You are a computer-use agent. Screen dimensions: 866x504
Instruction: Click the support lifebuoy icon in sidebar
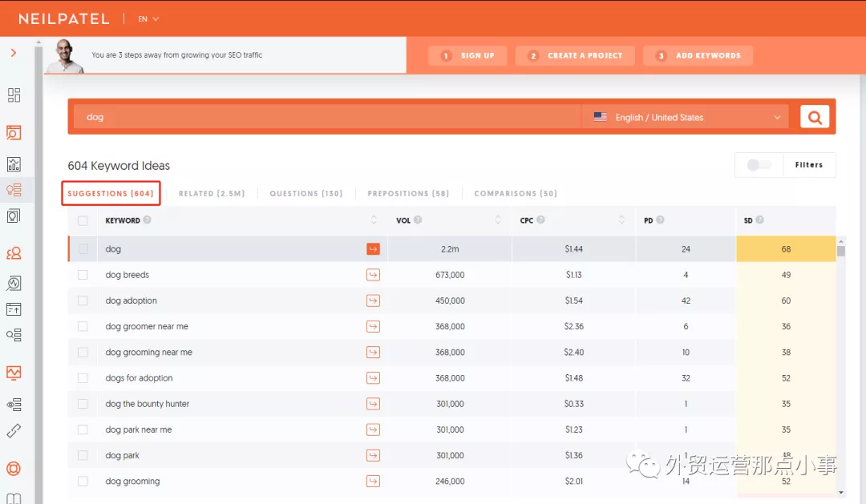14,469
